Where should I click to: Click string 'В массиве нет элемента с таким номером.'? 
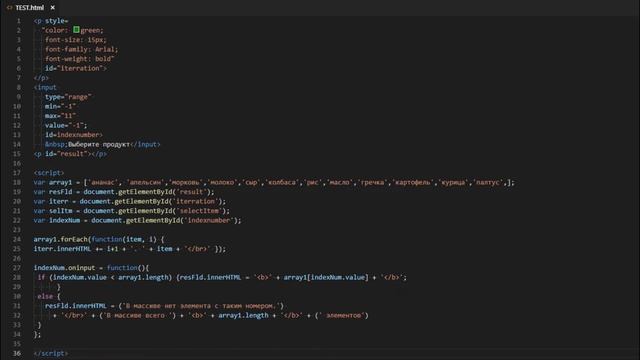pyautogui.click(x=202, y=306)
